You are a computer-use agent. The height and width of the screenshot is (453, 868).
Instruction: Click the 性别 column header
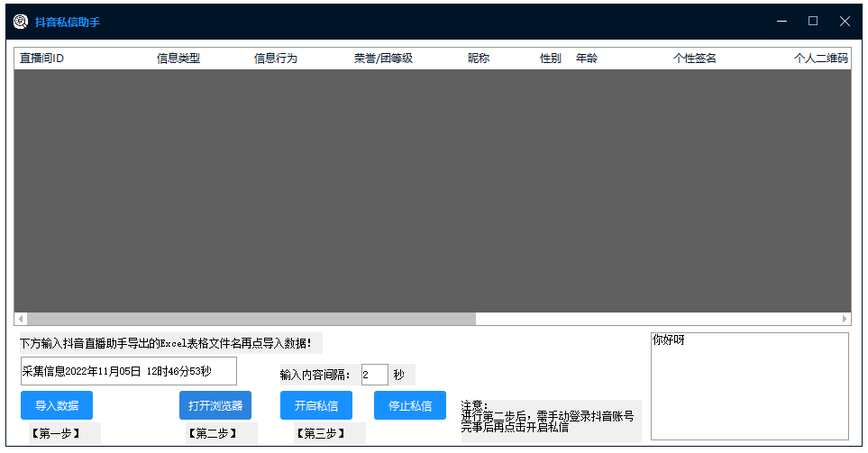[551, 59]
